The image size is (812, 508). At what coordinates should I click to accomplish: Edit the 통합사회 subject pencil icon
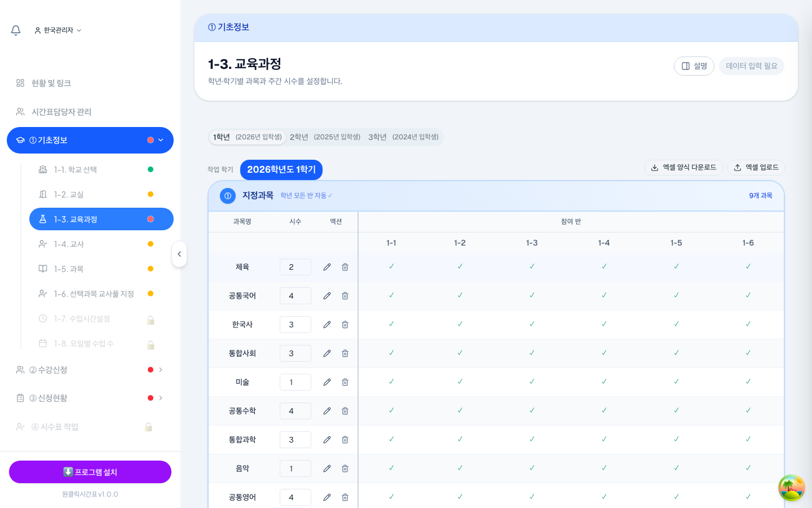(327, 353)
